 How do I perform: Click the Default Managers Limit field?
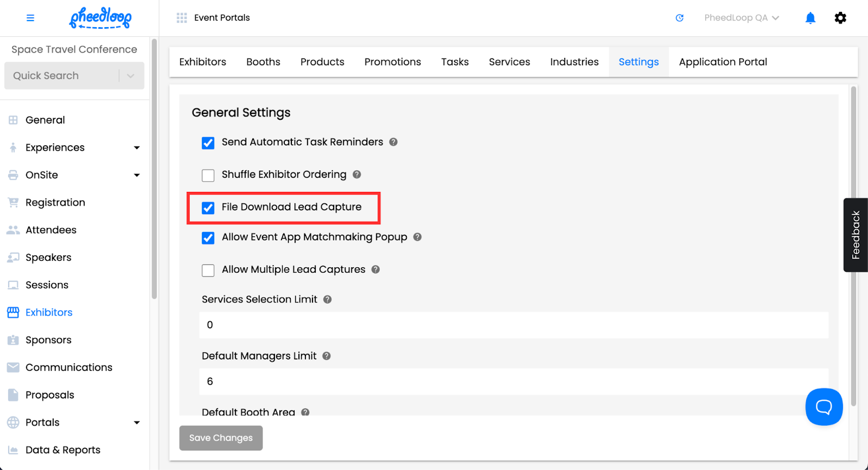click(514, 382)
